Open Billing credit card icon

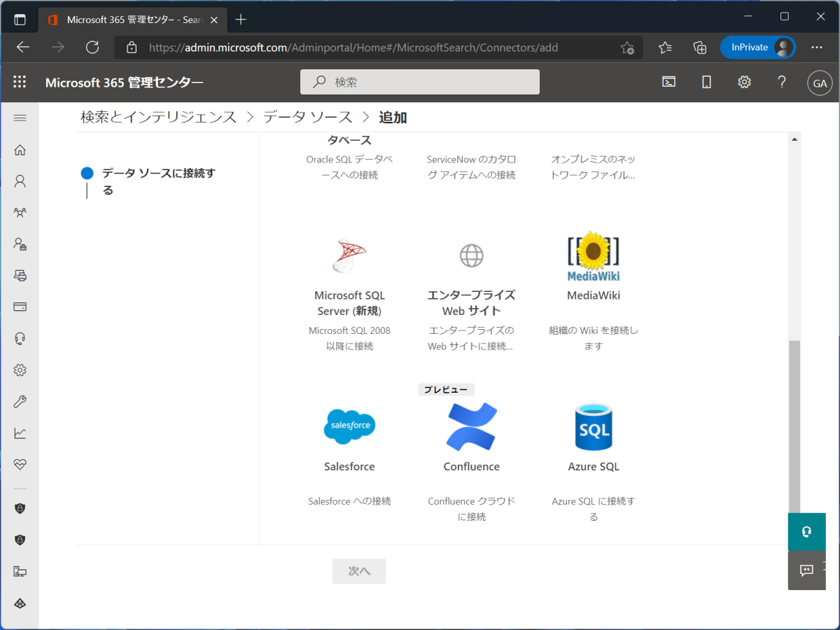[x=20, y=307]
